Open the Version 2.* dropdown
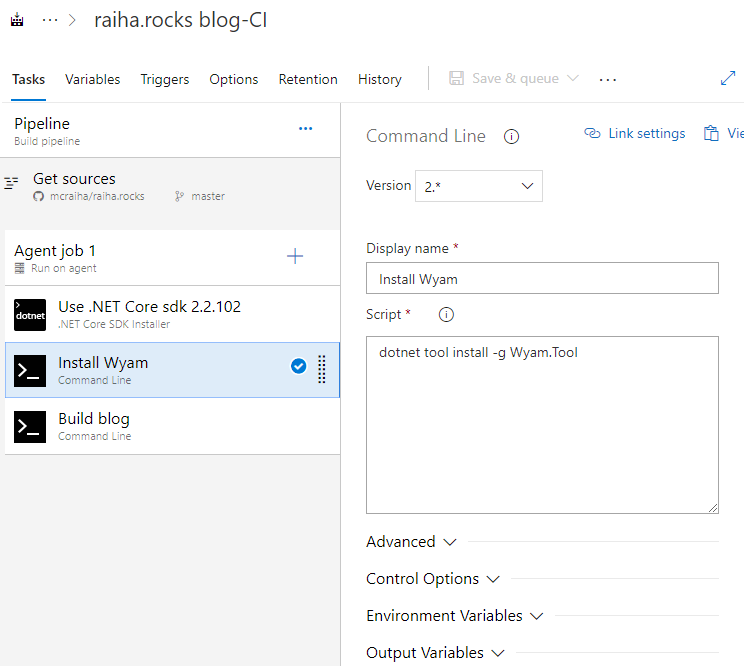755x666 pixels. [x=479, y=186]
